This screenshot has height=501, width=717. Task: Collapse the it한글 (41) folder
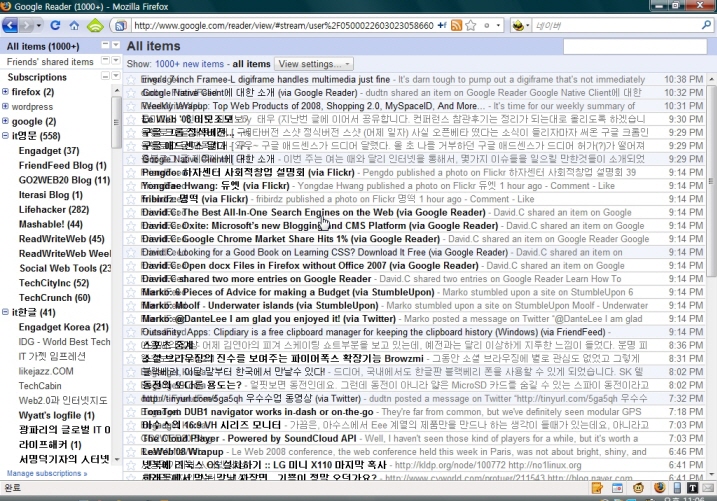tap(5, 312)
